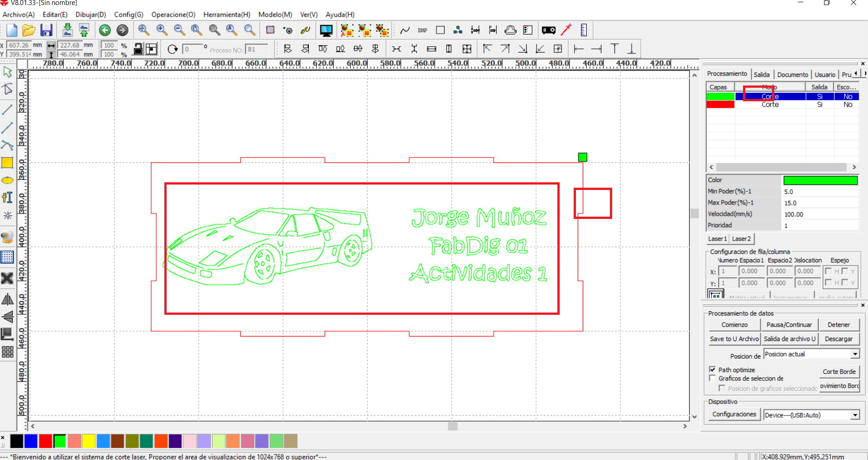Pick the yellow swatch in the palette

(89, 441)
